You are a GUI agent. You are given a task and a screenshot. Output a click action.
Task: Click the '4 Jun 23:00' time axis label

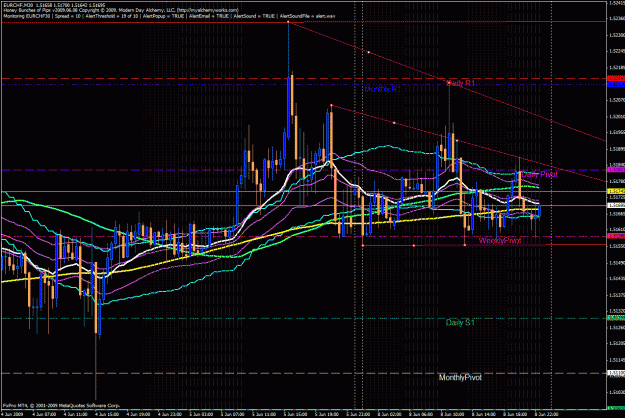click(x=170, y=414)
